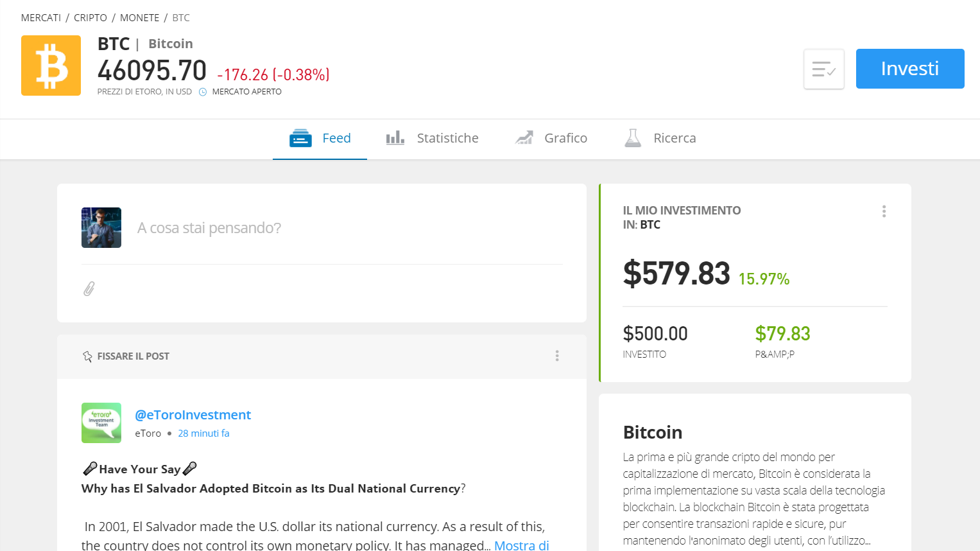Click the eToroInvestment avatar
Viewport: 980px width, 551px height.
(101, 423)
